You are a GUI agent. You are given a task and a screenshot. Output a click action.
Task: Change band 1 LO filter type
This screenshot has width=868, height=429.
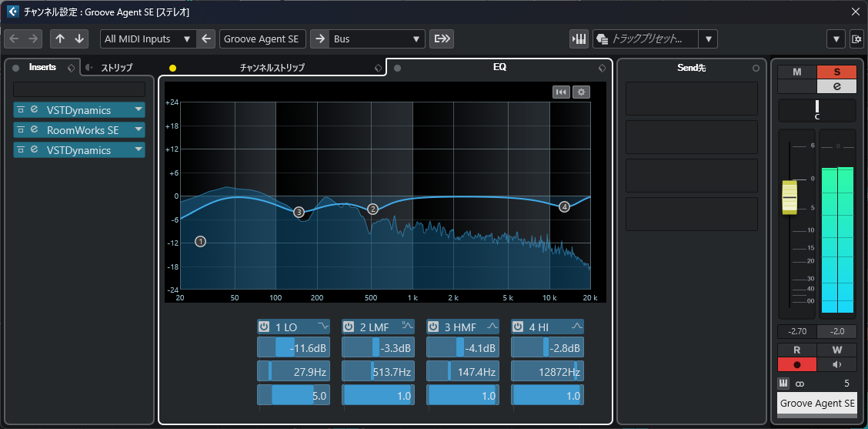click(x=322, y=326)
